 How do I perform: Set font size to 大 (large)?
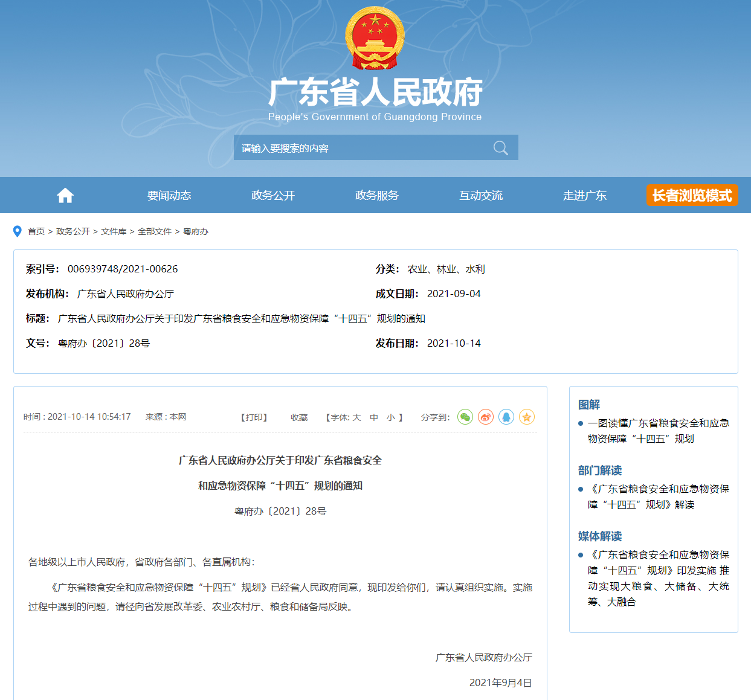tap(356, 417)
